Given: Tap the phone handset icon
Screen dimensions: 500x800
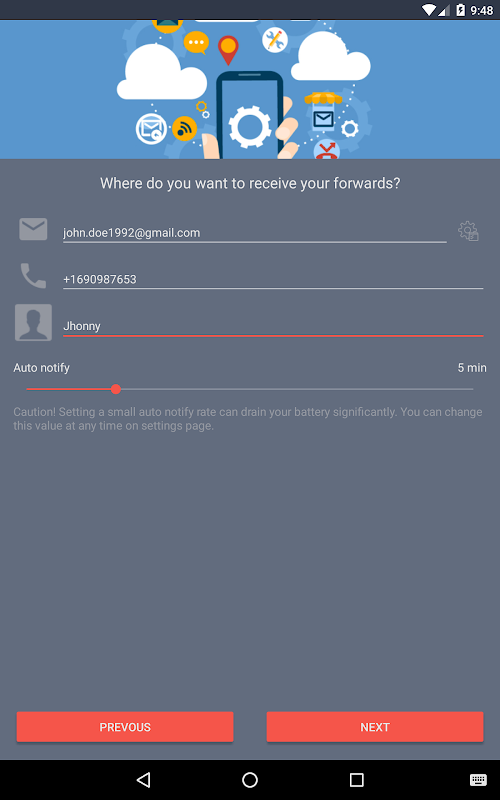Looking at the screenshot, I should coord(33,276).
